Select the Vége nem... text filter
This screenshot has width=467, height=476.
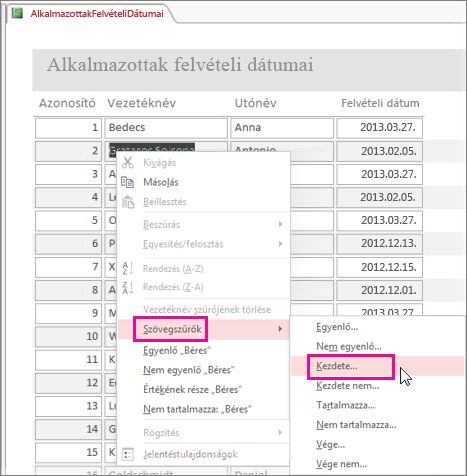[377, 464]
